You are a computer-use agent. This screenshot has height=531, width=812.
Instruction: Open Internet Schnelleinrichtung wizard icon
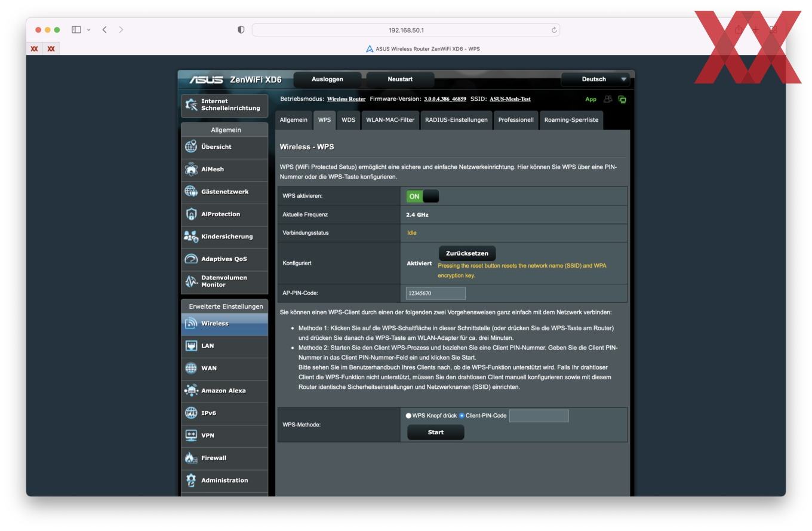click(x=191, y=105)
